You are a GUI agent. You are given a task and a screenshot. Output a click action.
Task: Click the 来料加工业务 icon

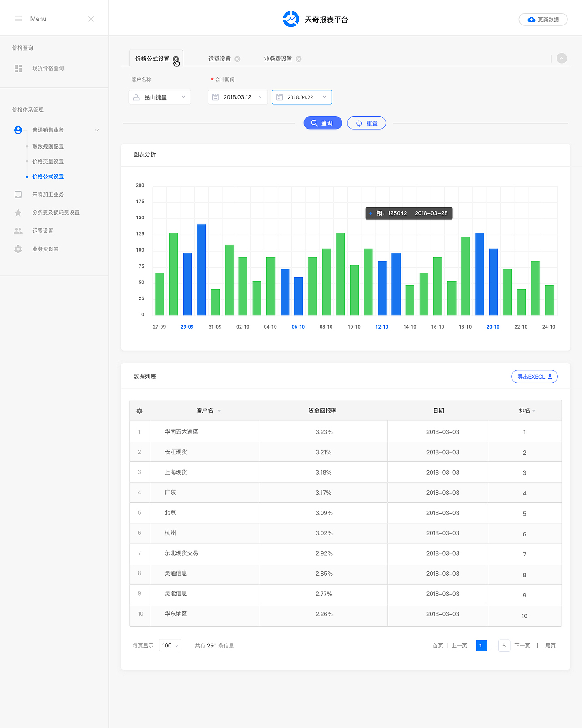[x=18, y=194]
